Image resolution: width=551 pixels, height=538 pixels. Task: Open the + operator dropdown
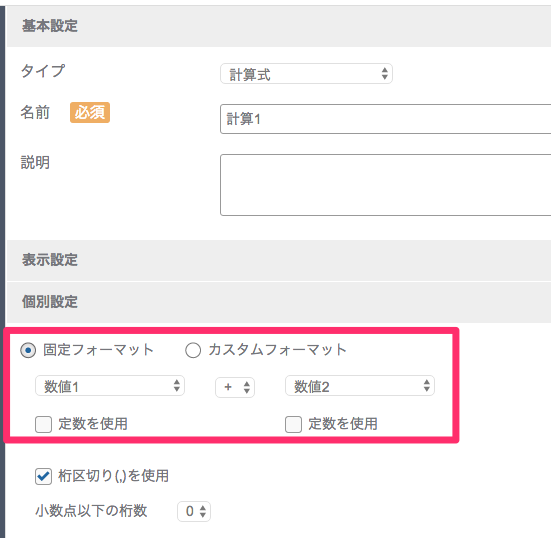(235, 387)
